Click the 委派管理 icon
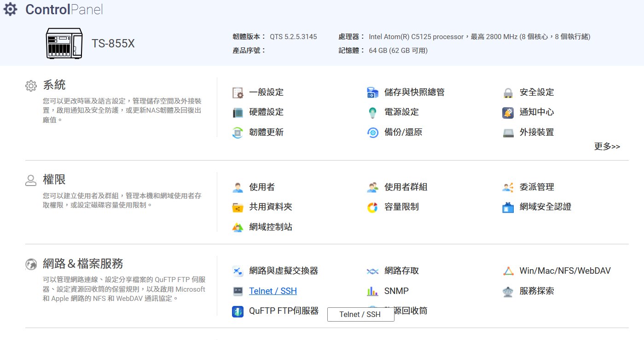This screenshot has height=340, width=644. pyautogui.click(x=508, y=187)
